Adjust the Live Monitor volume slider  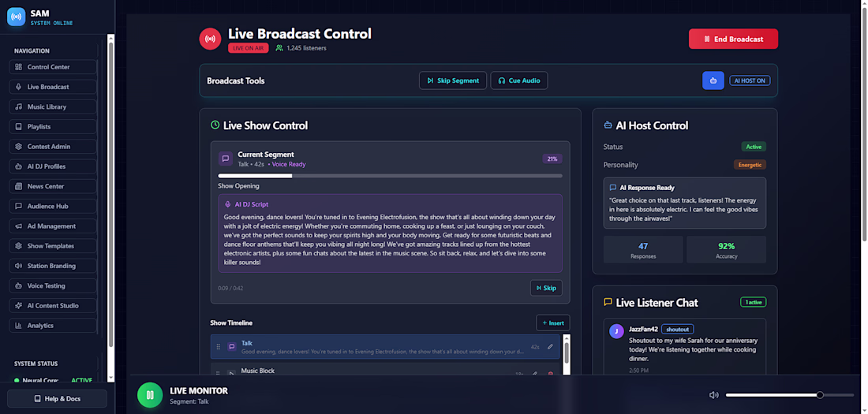pyautogui.click(x=789, y=395)
